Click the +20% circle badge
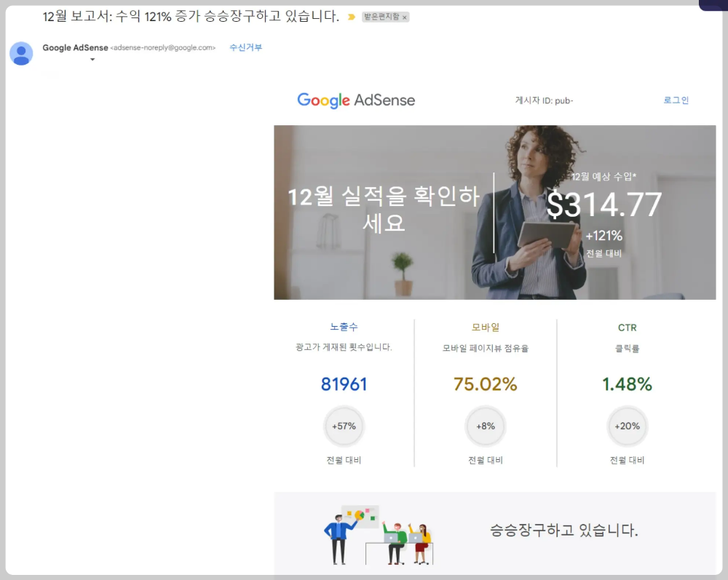 tap(628, 426)
